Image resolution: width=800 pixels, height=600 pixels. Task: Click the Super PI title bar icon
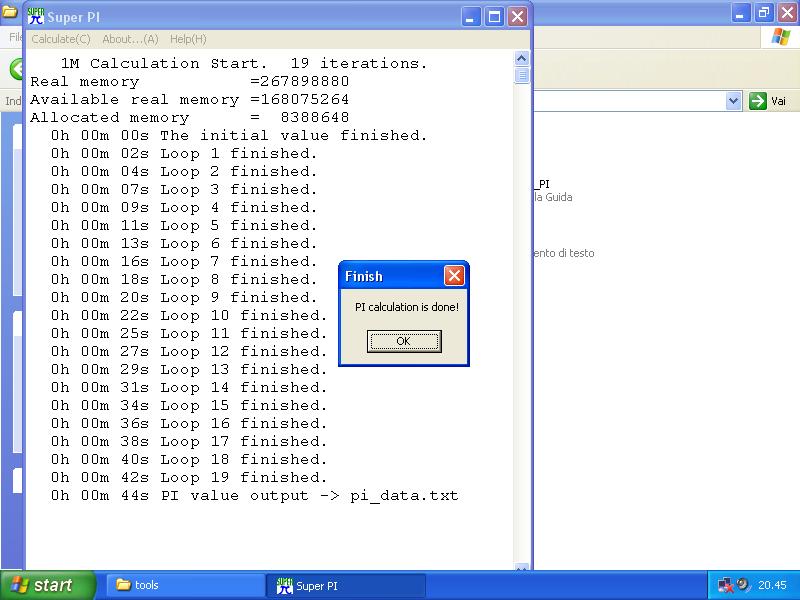coord(36,16)
